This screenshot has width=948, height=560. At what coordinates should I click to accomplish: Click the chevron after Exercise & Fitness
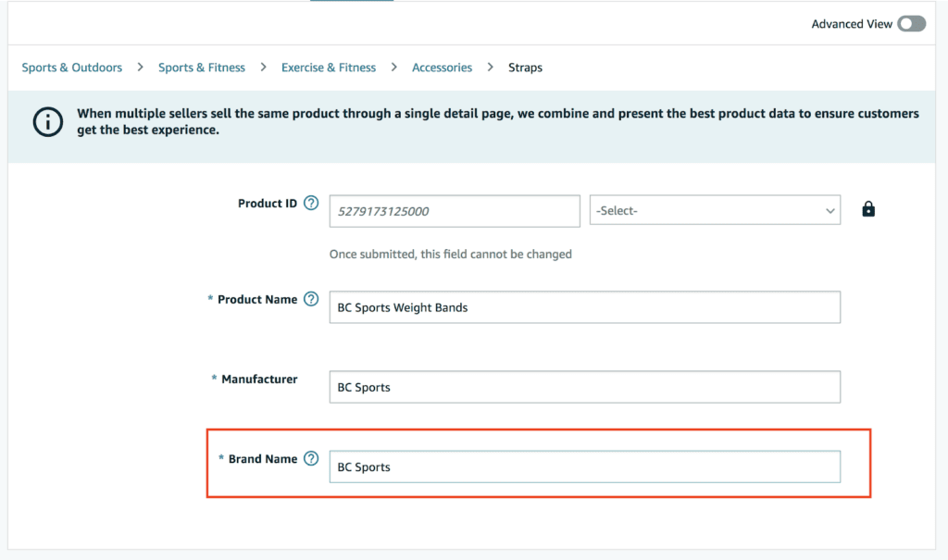[x=394, y=68]
